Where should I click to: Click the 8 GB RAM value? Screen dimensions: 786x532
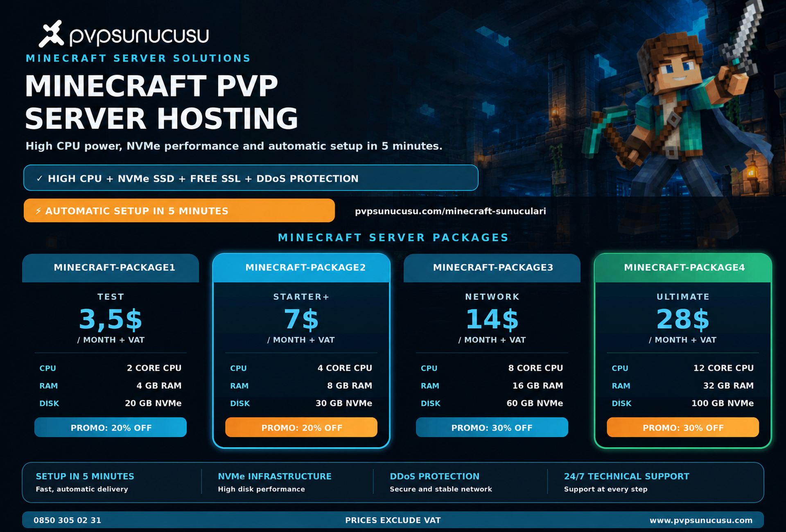pyautogui.click(x=350, y=385)
